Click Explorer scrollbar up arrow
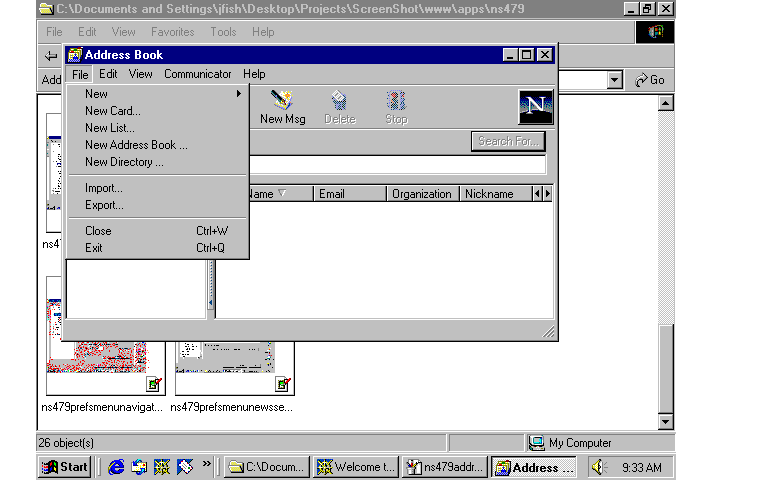The width and height of the screenshot is (770, 480). point(665,103)
